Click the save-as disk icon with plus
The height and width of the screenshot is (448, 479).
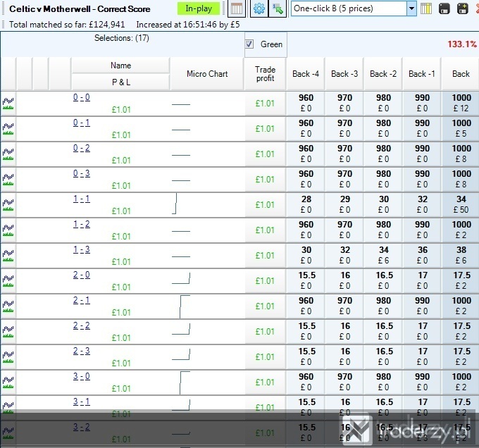click(x=463, y=8)
